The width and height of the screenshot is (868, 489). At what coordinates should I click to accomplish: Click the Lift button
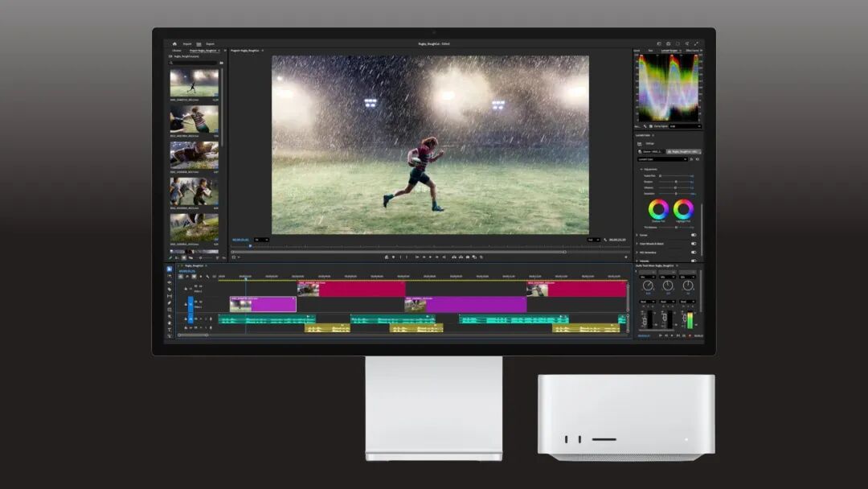(454, 257)
